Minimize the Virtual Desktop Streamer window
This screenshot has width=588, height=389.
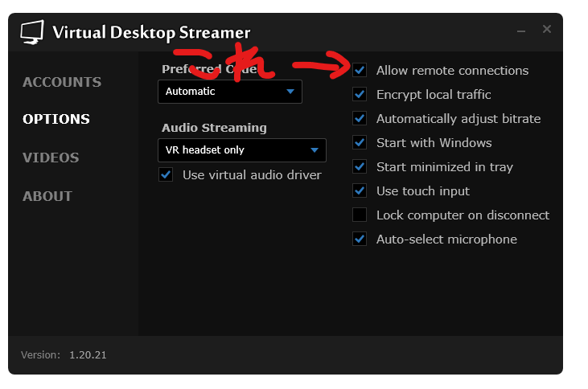pyautogui.click(x=521, y=31)
